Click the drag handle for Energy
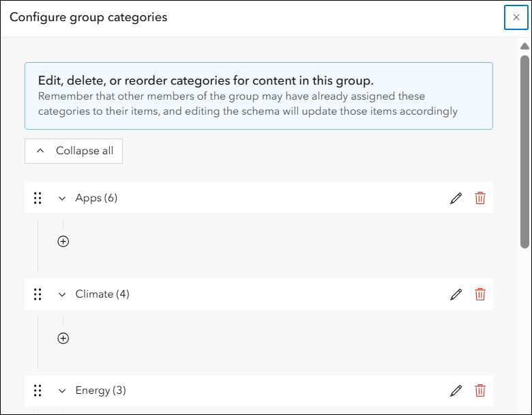The image size is (532, 415). (x=38, y=390)
